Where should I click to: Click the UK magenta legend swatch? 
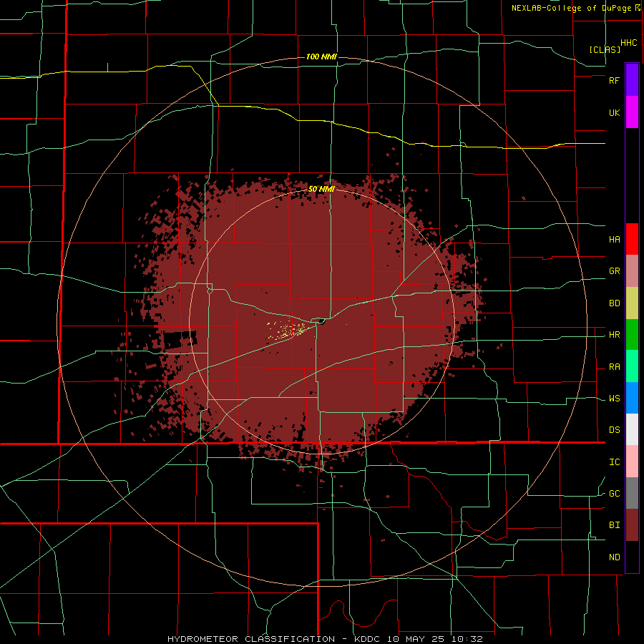[x=632, y=112]
